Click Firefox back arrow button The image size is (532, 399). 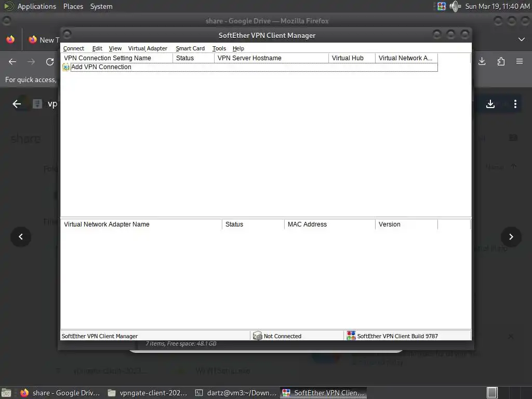click(12, 62)
